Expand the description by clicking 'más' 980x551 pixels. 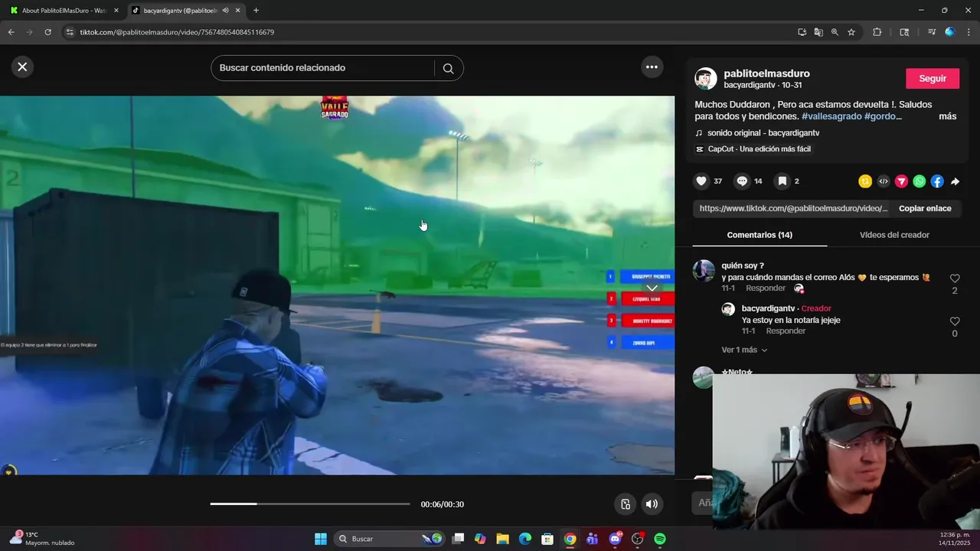(948, 116)
